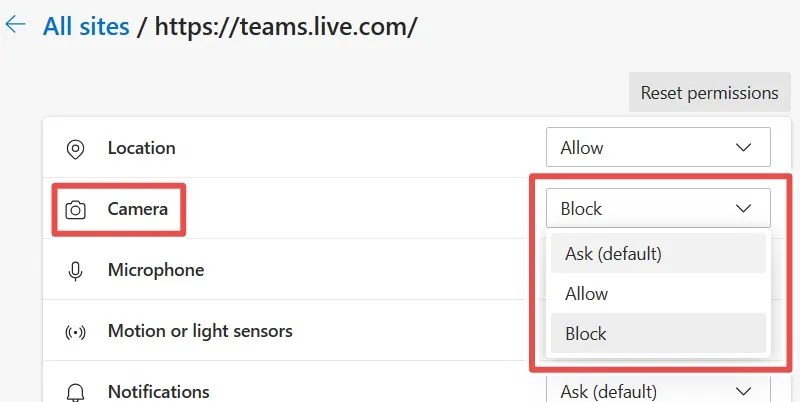Click the Notifications permission label

[x=158, y=391]
